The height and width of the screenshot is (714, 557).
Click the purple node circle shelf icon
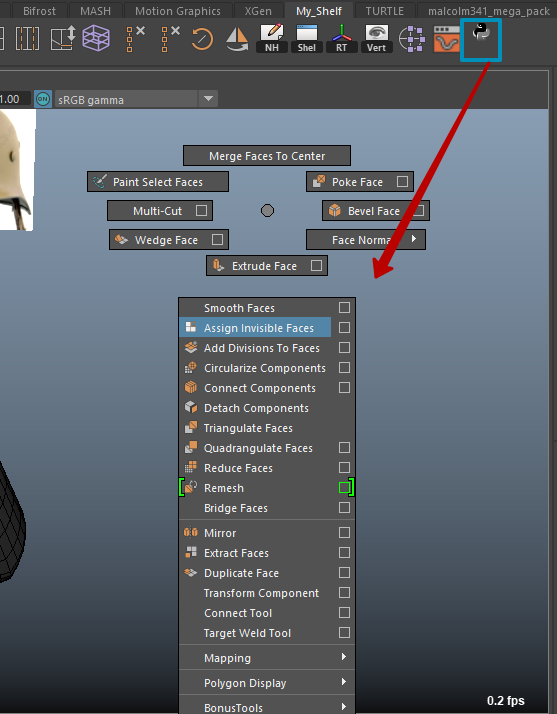412,39
